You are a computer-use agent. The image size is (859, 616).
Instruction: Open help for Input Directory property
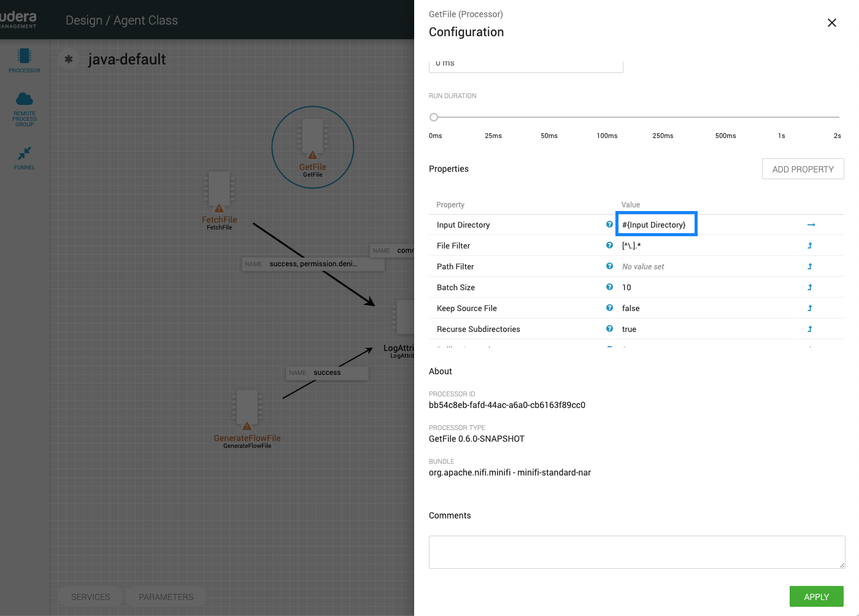pyautogui.click(x=609, y=225)
